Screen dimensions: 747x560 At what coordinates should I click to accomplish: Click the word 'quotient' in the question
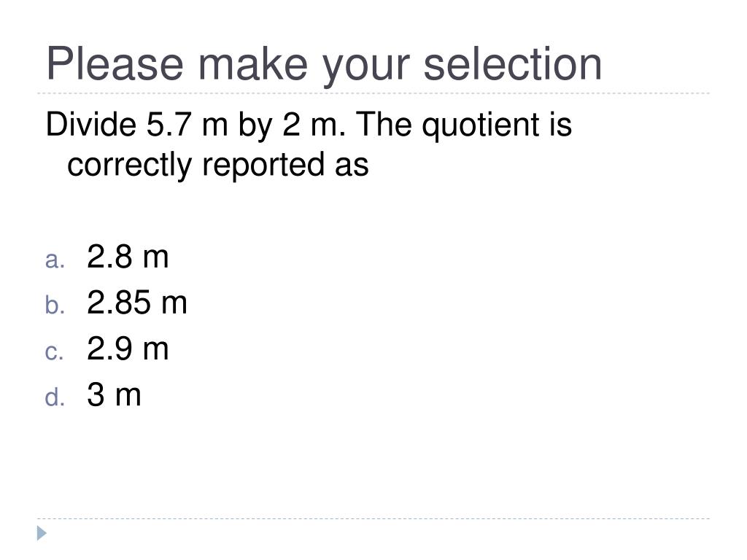click(x=481, y=126)
